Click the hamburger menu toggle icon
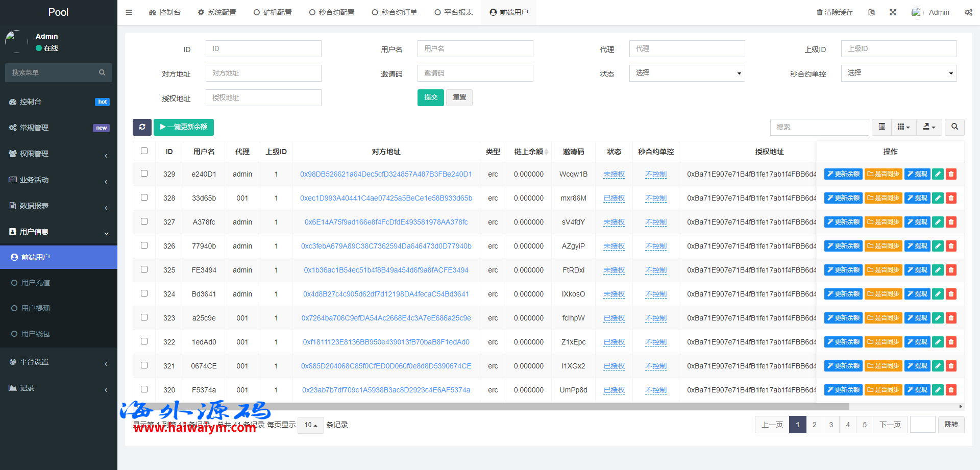 click(x=129, y=12)
